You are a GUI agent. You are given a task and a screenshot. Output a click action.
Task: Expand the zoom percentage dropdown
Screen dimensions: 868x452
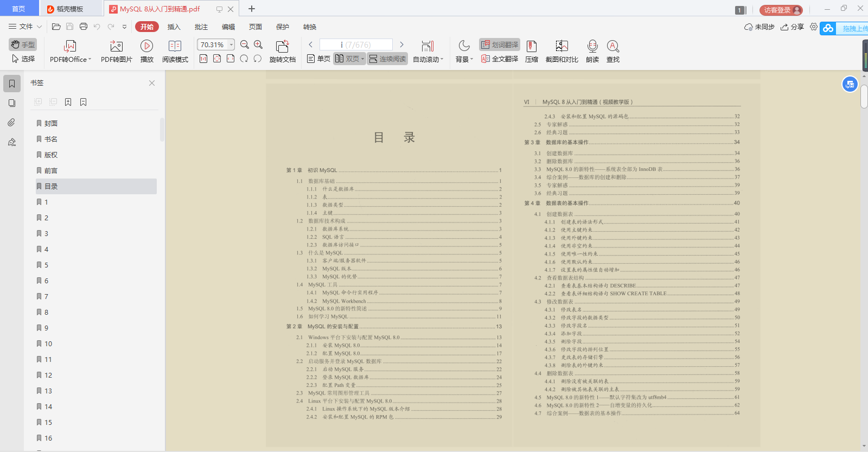coord(232,44)
